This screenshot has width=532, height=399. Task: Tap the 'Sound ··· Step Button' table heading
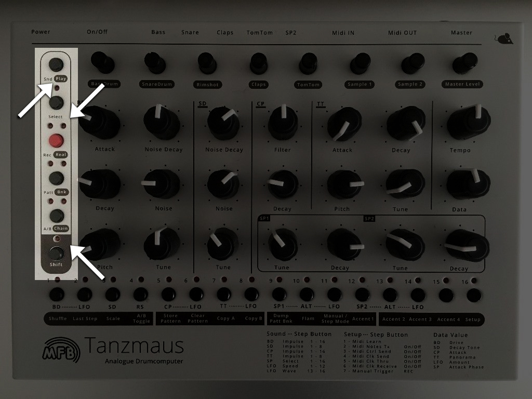pyautogui.click(x=299, y=334)
